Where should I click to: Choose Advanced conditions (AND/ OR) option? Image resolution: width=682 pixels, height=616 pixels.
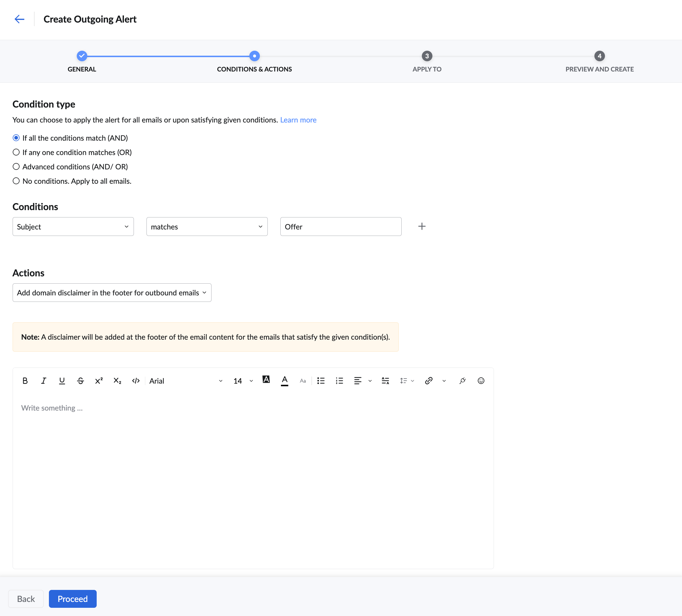tap(16, 167)
